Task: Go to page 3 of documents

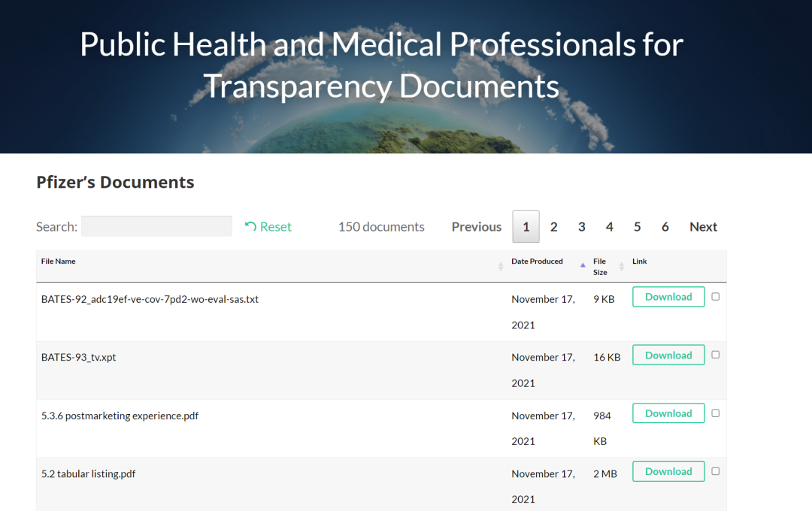Action: (581, 227)
